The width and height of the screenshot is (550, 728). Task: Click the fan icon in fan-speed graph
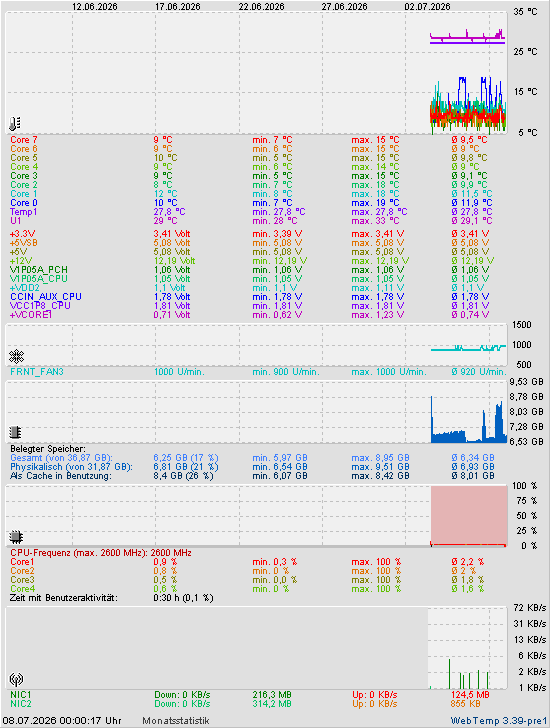pyautogui.click(x=16, y=357)
